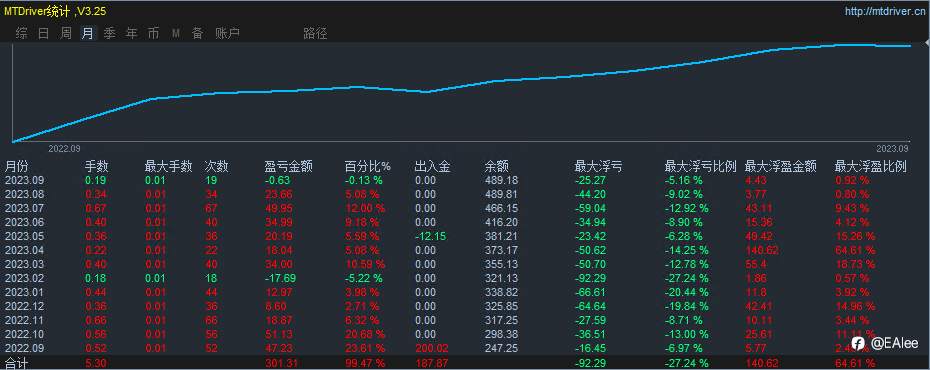Click the 最大浮亏比例 column header

700,167
